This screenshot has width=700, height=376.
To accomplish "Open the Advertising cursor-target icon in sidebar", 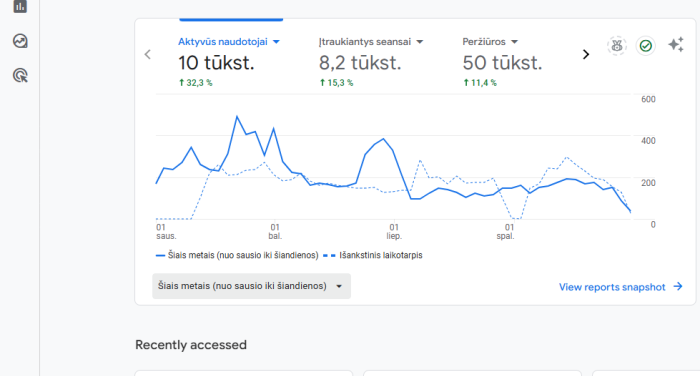I will click(x=20, y=75).
